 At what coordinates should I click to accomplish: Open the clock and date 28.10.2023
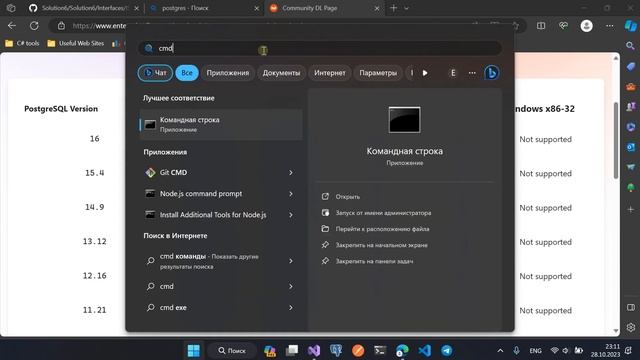pos(605,350)
